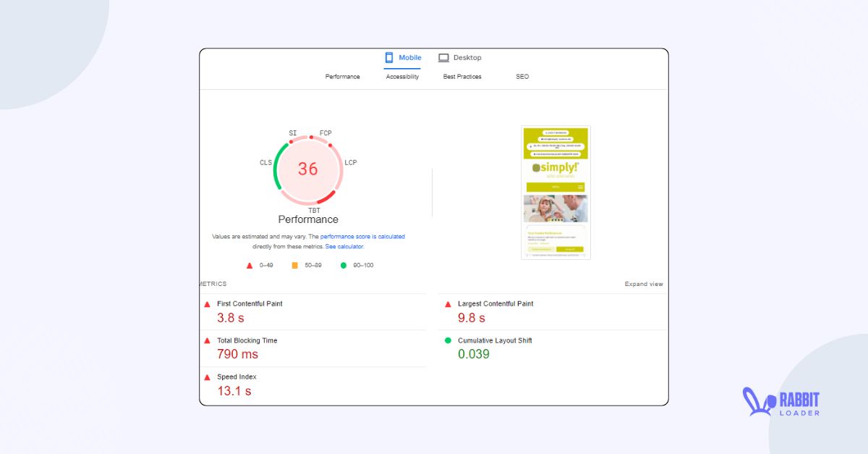Click the performance score gauge showing 36
This screenshot has width=868, height=454.
[309, 169]
